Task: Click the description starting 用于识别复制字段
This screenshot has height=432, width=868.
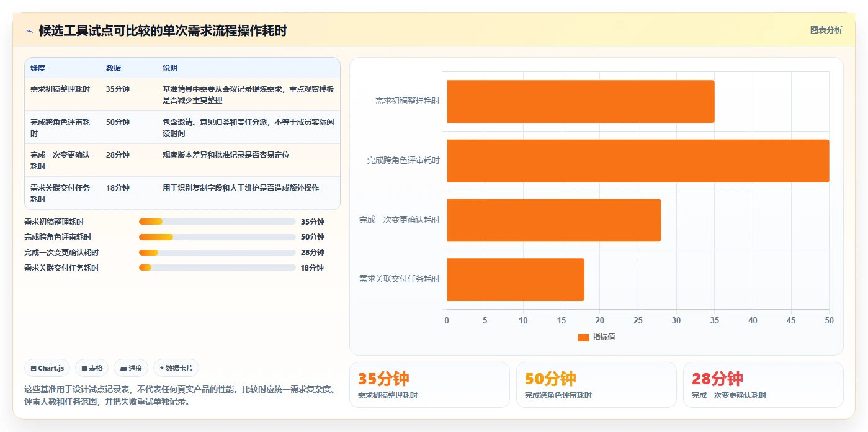Action: [241, 188]
